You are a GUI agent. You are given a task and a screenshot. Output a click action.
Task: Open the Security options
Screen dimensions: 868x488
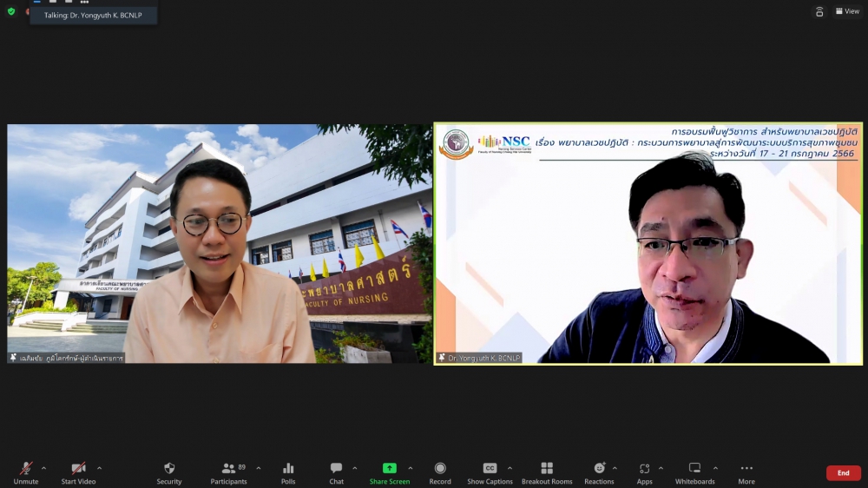(x=169, y=472)
